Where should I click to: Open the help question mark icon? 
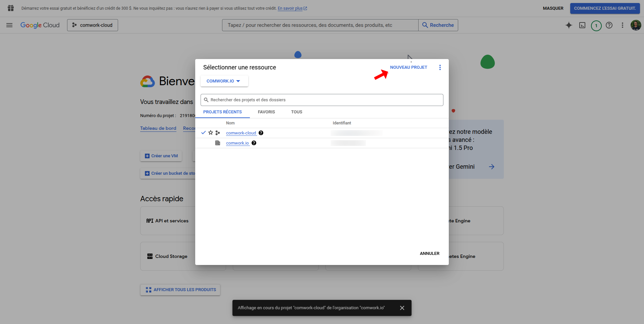click(609, 25)
